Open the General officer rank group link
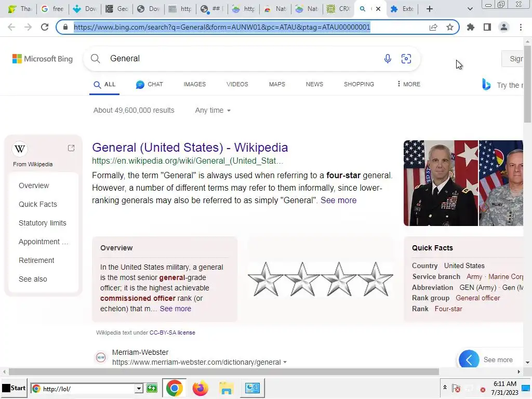532x399 pixels. pyautogui.click(x=478, y=298)
